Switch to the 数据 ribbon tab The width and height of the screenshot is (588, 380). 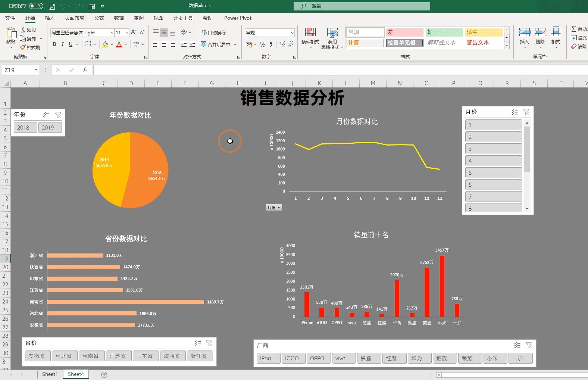119,18
